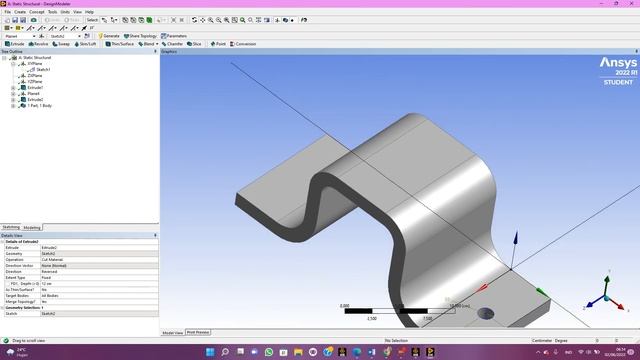Click the Generate button

[x=109, y=36]
